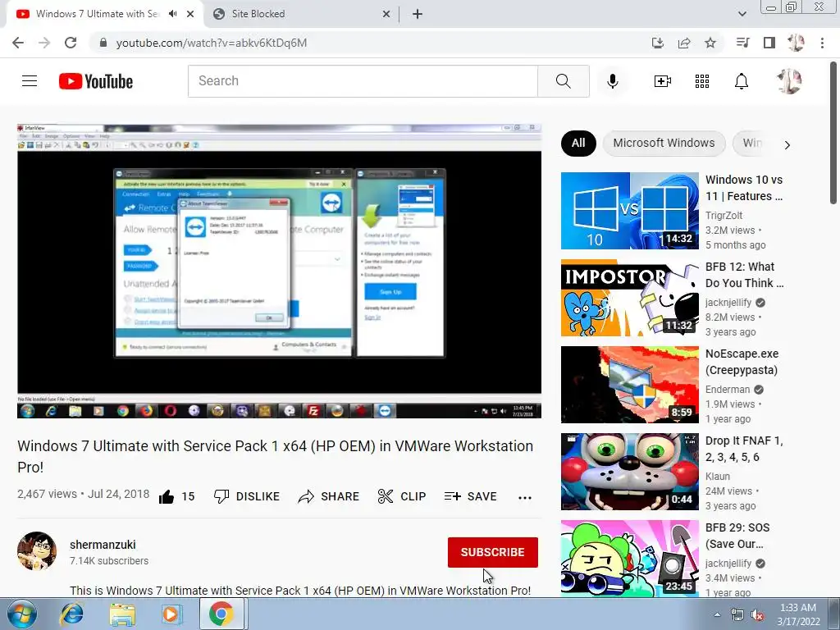Click the network tray icon
The image size is (840, 630).
pos(737,615)
